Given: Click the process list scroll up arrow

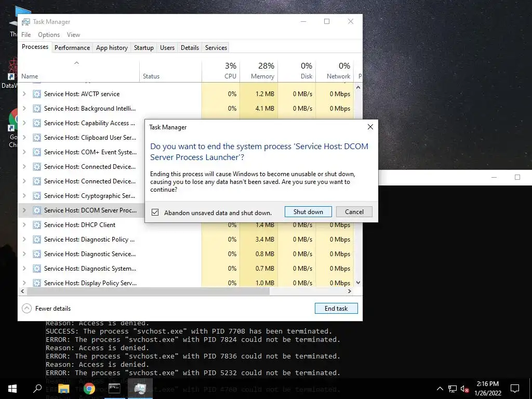Looking at the screenshot, I should click(358, 87).
